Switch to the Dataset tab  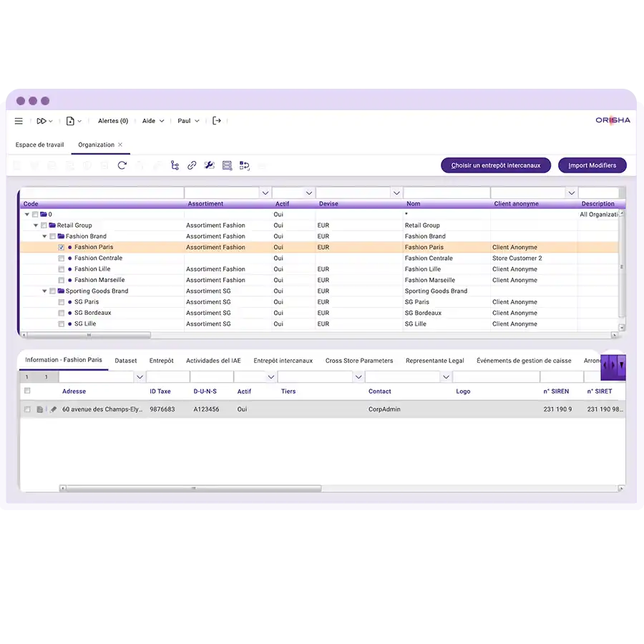click(126, 361)
